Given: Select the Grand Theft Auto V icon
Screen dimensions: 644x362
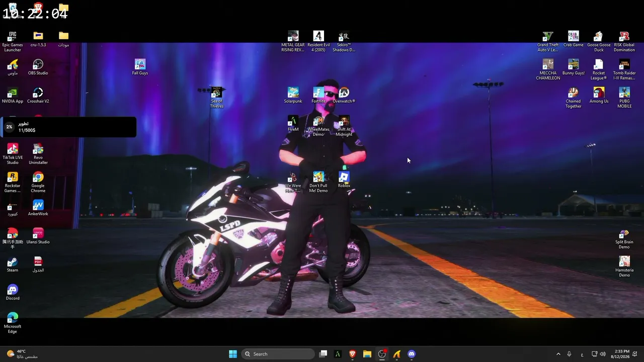Looking at the screenshot, I should [x=548, y=41].
